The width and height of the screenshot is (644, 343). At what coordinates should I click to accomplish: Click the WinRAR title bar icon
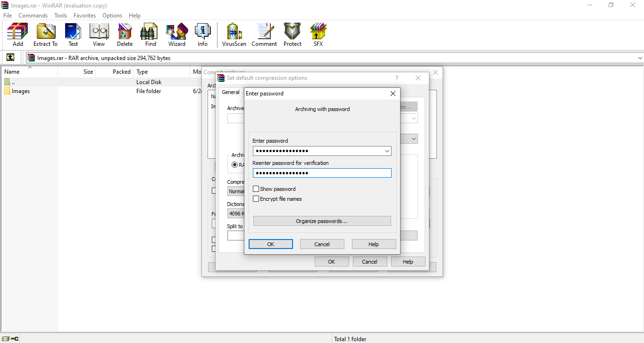pos(5,6)
